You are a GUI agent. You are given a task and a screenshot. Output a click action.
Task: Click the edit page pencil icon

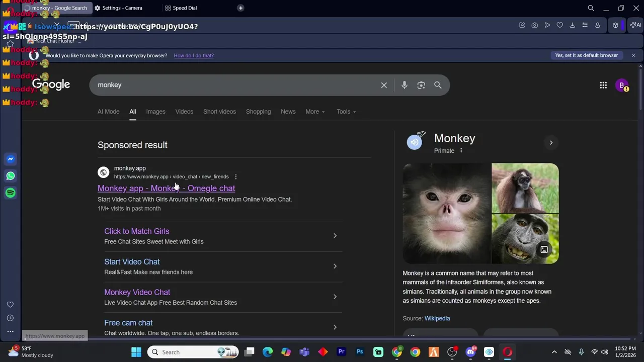coord(522,25)
